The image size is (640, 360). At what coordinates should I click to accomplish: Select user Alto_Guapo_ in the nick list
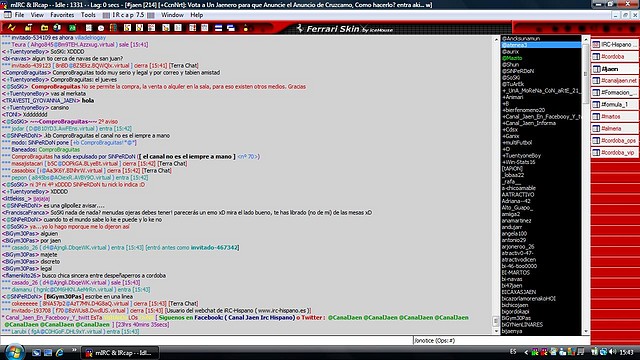coord(517,208)
